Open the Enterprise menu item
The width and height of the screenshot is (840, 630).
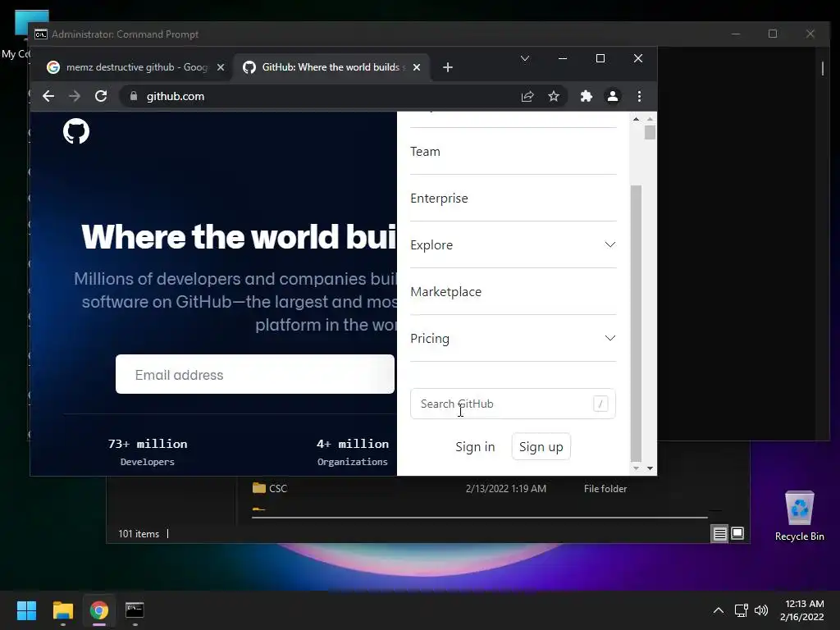coord(440,199)
